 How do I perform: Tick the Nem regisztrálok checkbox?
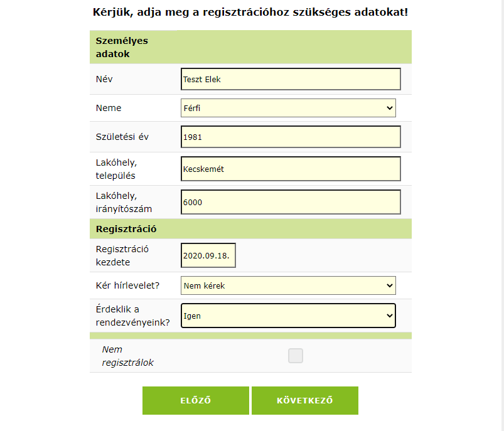(x=296, y=356)
